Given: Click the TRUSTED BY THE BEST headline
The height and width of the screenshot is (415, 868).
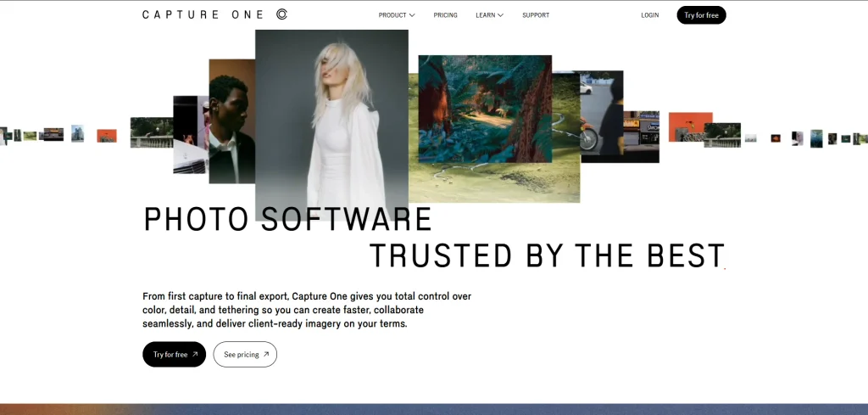Looking at the screenshot, I should click(x=547, y=255).
